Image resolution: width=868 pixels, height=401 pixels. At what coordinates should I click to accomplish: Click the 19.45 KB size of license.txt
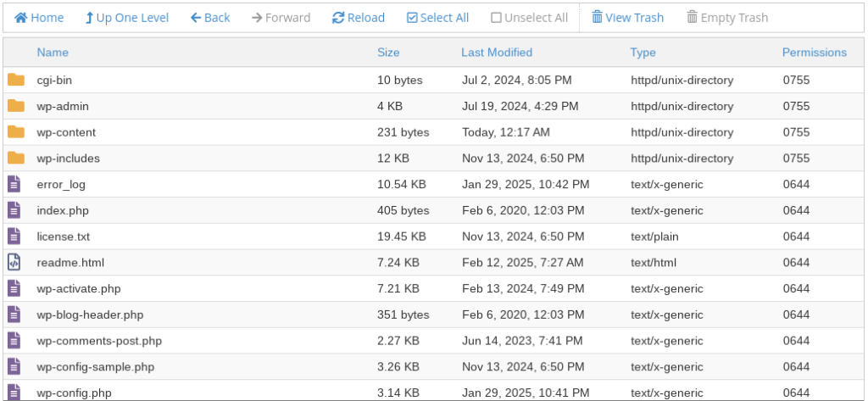pos(402,236)
